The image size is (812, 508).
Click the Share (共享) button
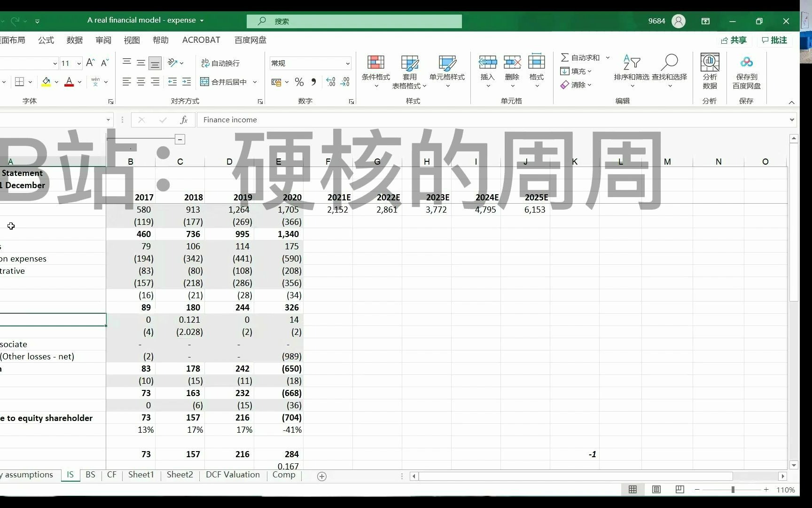point(734,40)
